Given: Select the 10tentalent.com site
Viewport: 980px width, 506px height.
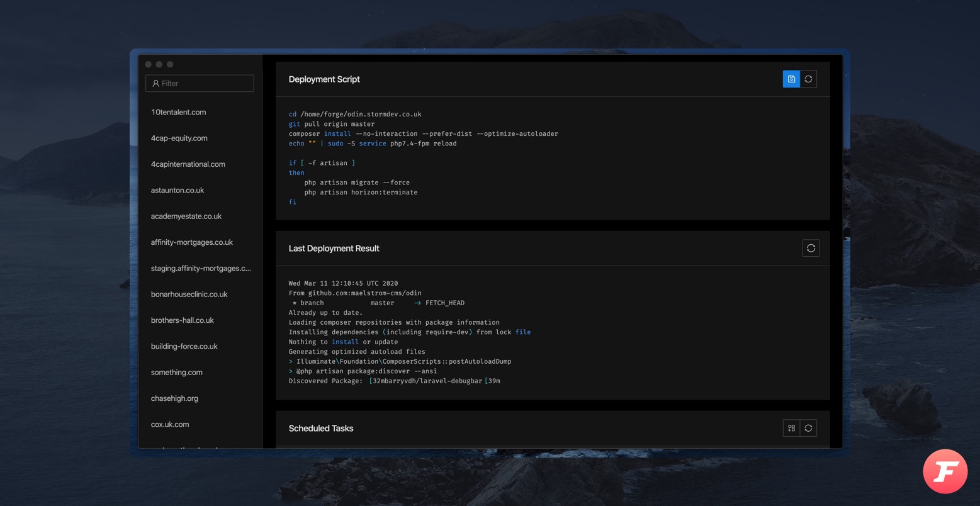Looking at the screenshot, I should pyautogui.click(x=178, y=112).
